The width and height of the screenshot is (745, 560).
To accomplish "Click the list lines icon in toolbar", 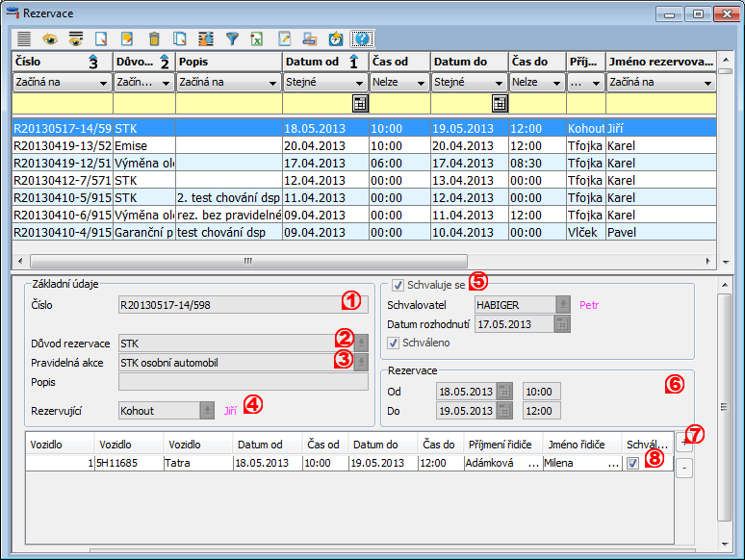I will pos(24,39).
